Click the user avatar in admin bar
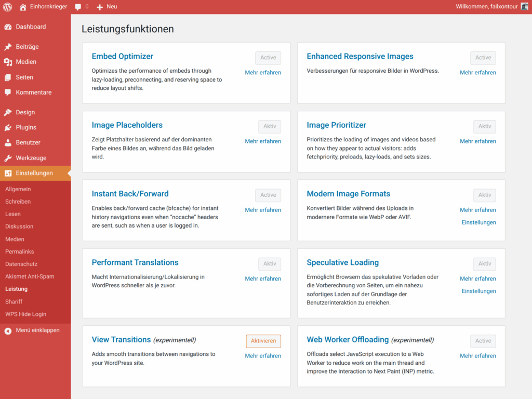This screenshot has width=532, height=399. (x=525, y=6)
